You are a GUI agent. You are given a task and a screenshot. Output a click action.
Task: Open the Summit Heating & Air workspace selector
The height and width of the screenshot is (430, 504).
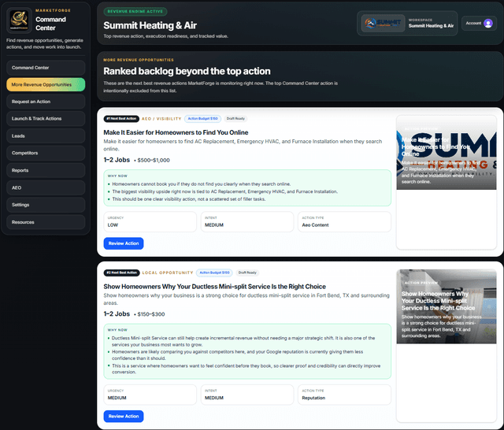point(407,23)
